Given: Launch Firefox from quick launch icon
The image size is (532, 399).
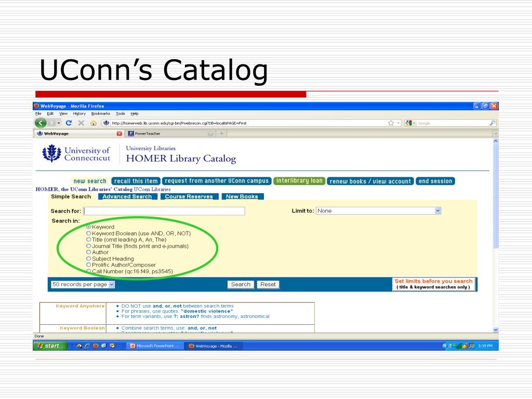Looking at the screenshot, I should [x=96, y=345].
